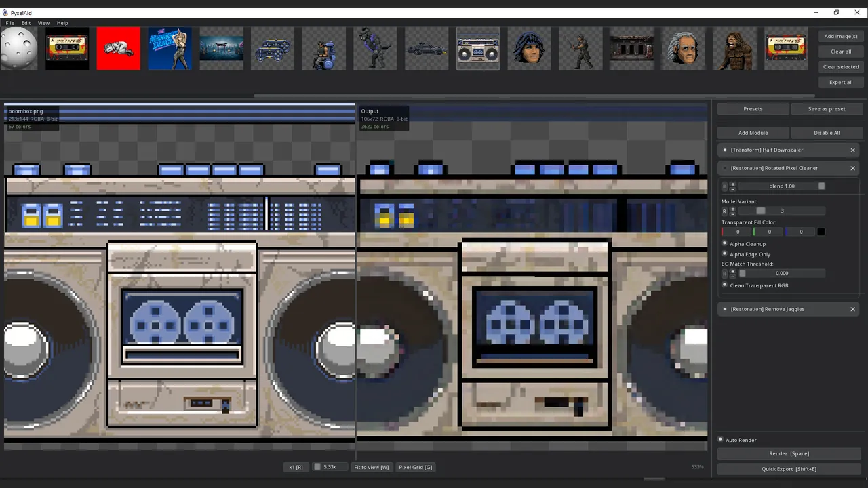This screenshot has width=868, height=488.
Task: Select the night torii gate scene thumbnail
Action: (x=221, y=49)
